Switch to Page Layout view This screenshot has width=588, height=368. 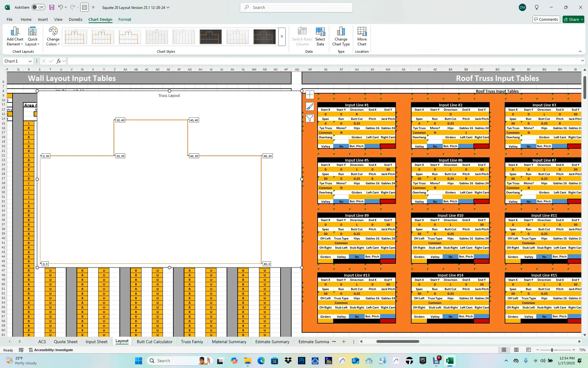[x=516, y=350]
